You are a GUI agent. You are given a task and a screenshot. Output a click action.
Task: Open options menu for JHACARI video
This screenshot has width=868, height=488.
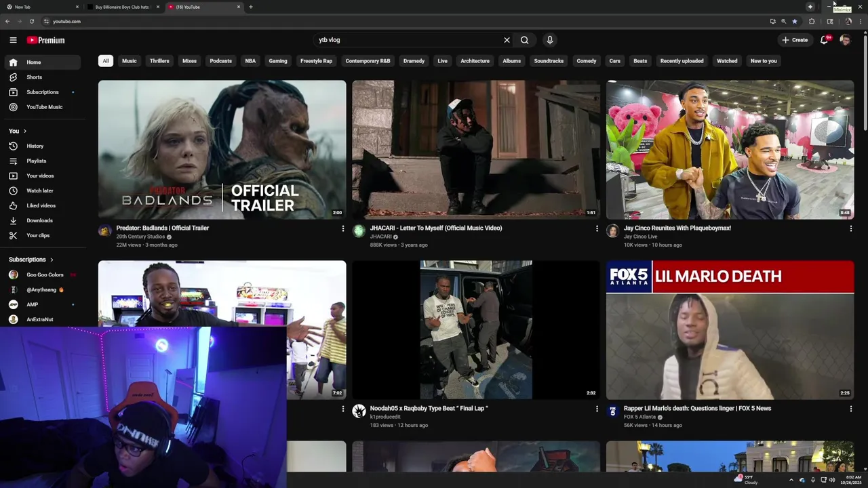click(x=597, y=228)
